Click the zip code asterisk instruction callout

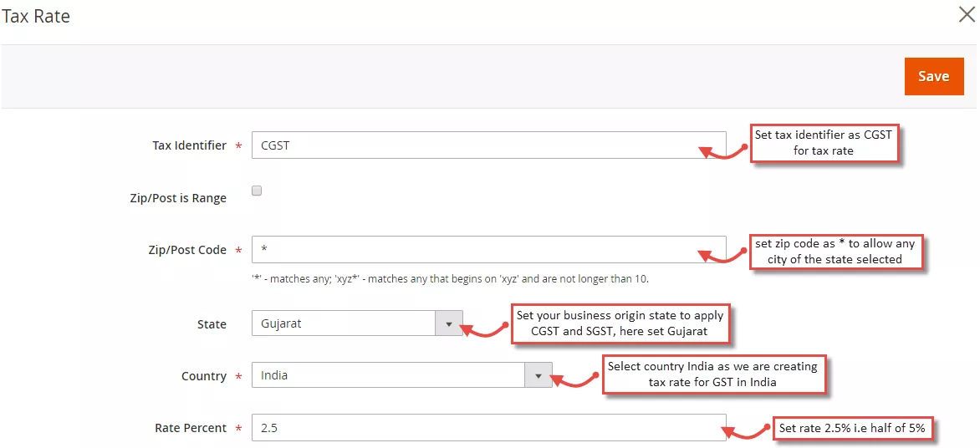pos(835,252)
